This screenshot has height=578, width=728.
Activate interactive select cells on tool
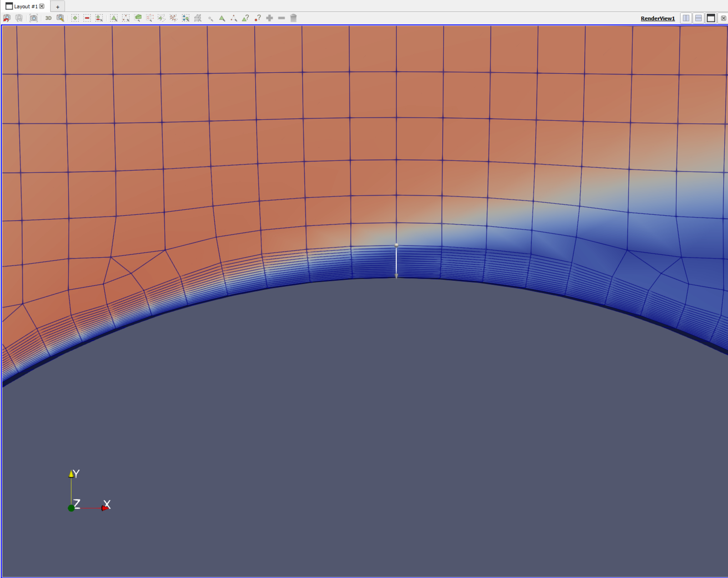pos(222,18)
